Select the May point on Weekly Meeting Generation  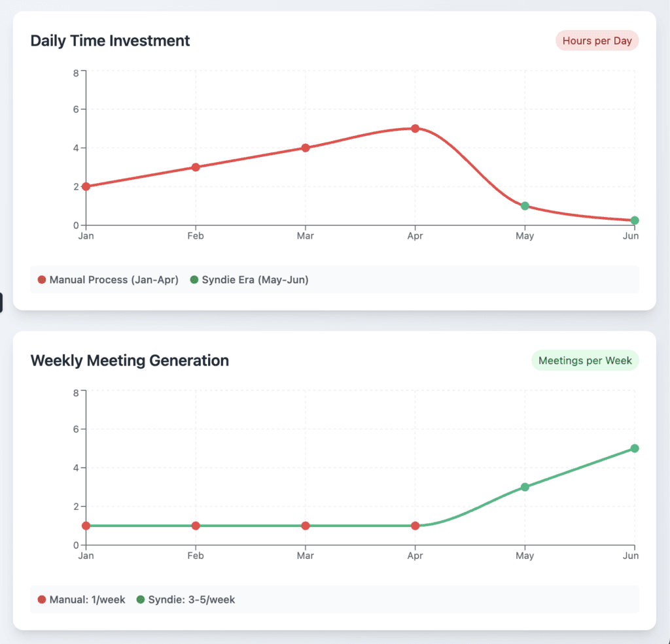(x=525, y=487)
